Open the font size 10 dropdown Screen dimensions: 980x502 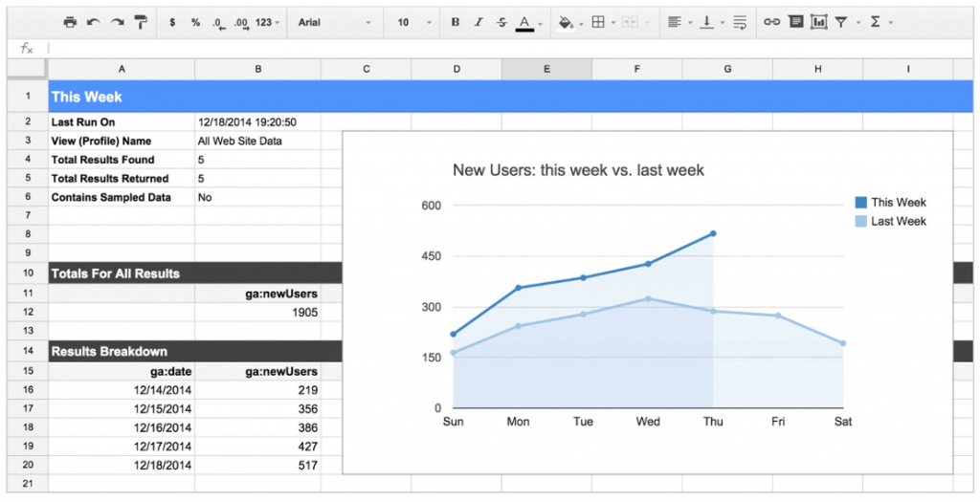413,22
